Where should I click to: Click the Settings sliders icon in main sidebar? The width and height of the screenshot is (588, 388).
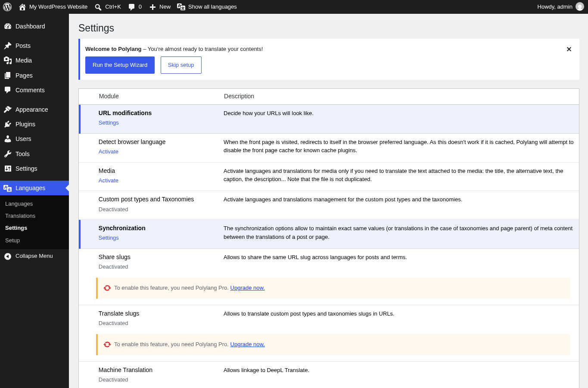(8, 169)
